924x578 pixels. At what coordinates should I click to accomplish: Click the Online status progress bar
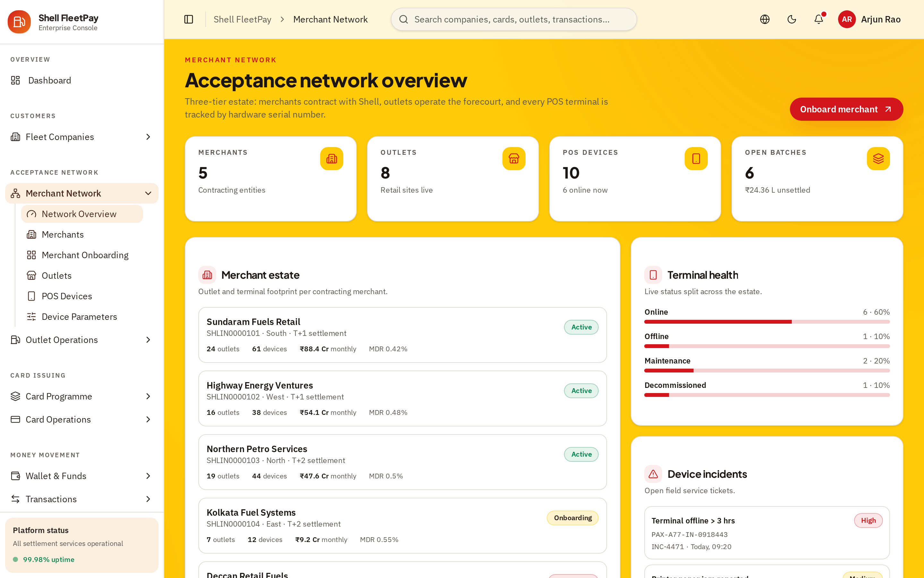(x=767, y=322)
